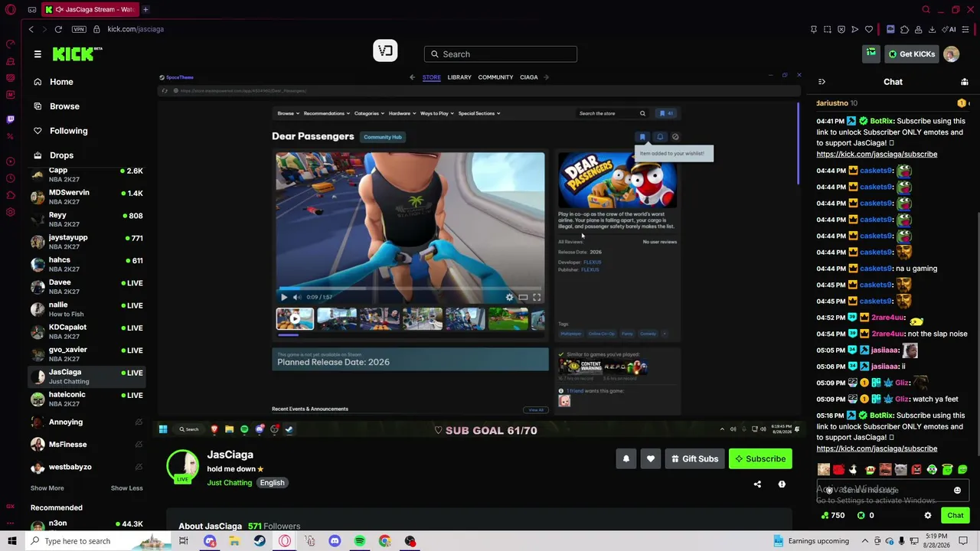Screen dimensions: 980x551
Task: Open JasCiaga's live avatar
Action: coord(183,466)
